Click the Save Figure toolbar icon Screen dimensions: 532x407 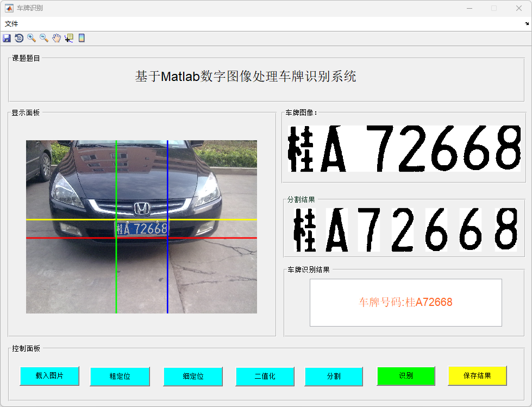tap(7, 38)
